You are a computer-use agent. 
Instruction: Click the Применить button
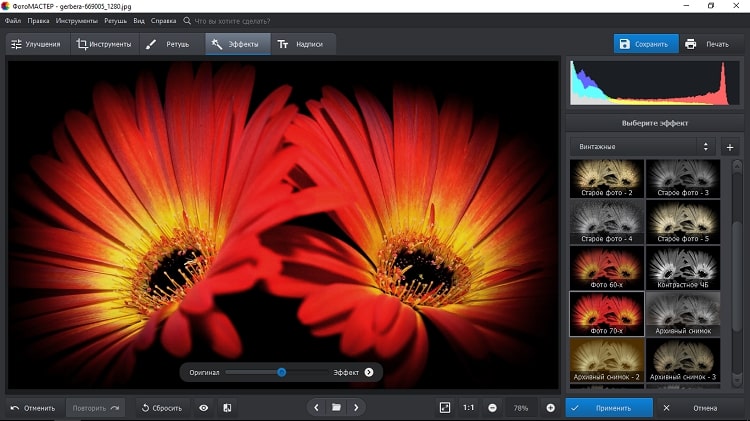tap(610, 408)
